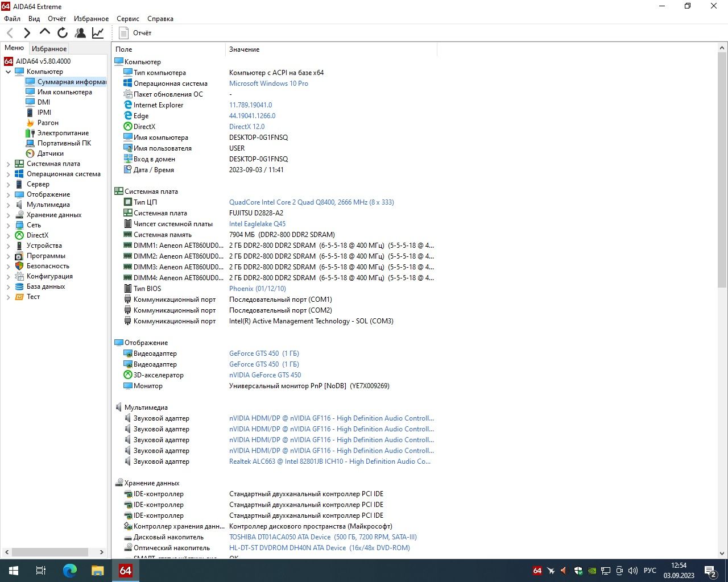728x582 pixels.
Task: Click the QuadCore Intel Core 2 Quad Q8400 link
Action: [x=312, y=202]
